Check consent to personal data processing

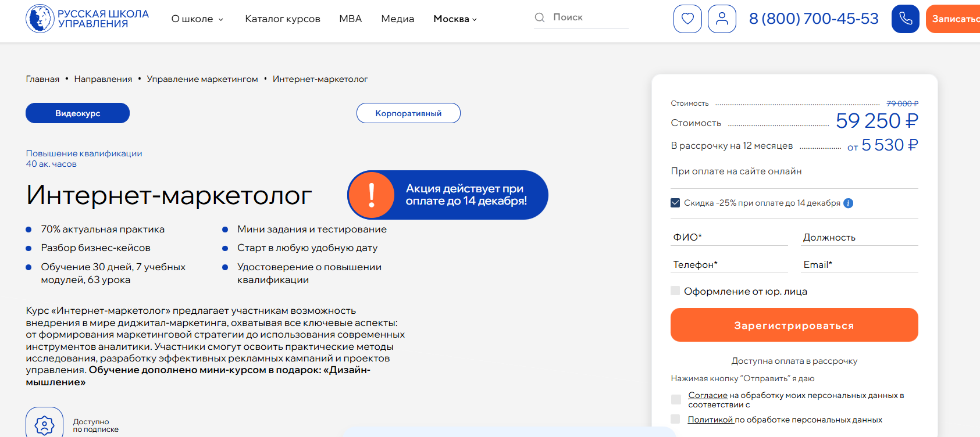pos(676,399)
